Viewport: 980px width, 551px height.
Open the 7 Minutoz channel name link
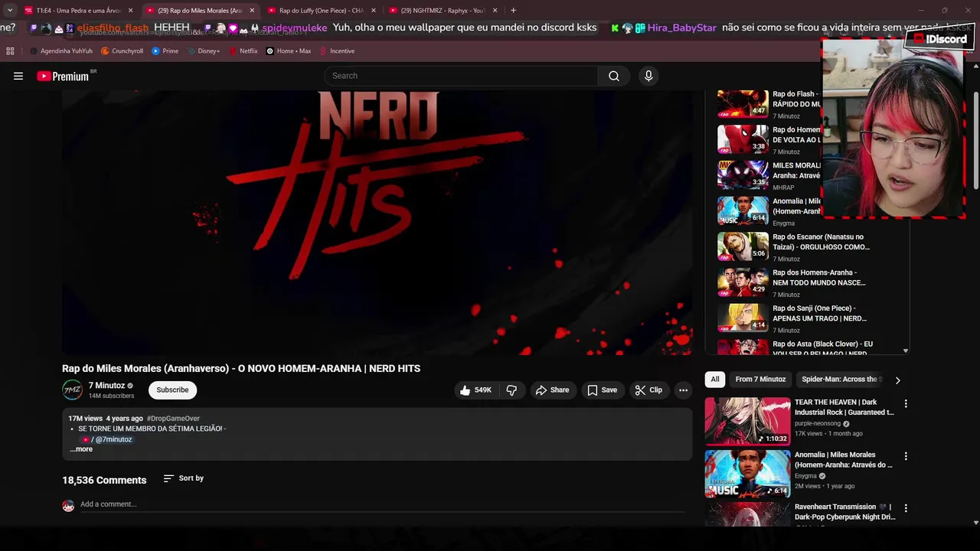coord(106,386)
